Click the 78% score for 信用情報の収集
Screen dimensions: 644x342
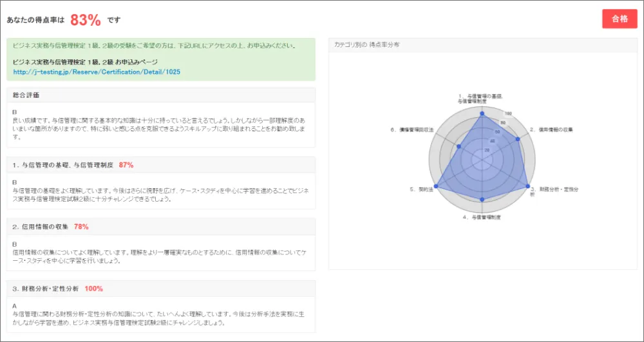(81, 227)
